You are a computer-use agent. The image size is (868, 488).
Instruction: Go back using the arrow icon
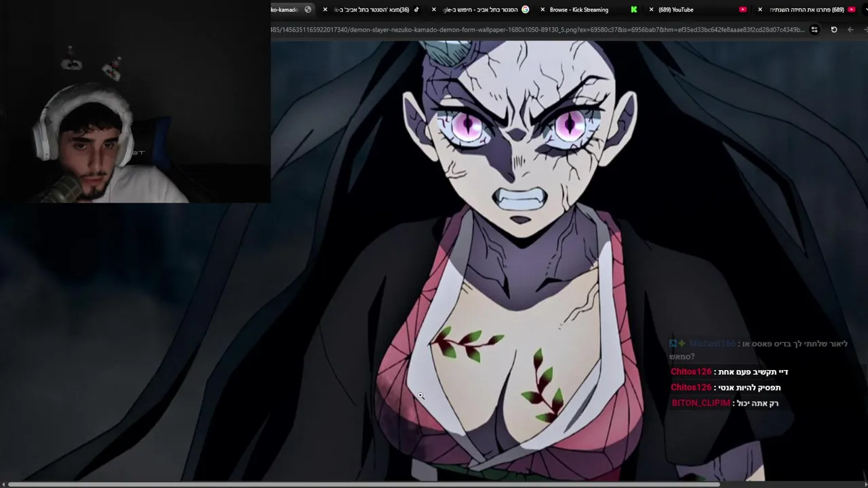(x=850, y=30)
